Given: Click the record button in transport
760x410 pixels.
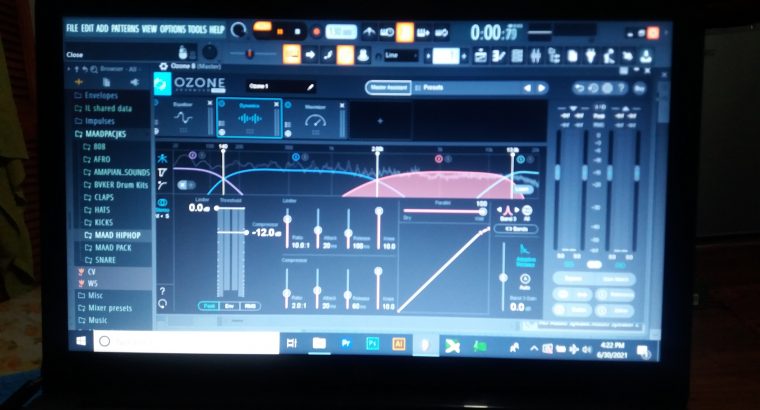Looking at the screenshot, I should pyautogui.click(x=317, y=32).
